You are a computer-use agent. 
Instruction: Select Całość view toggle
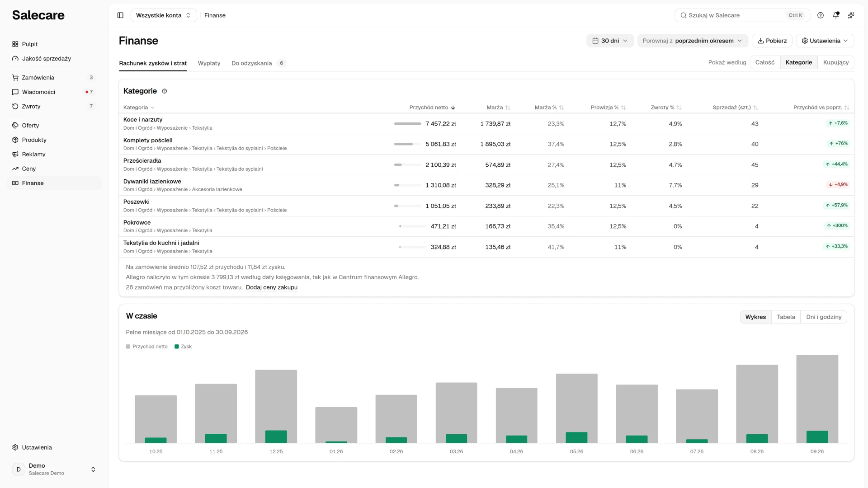pos(765,62)
